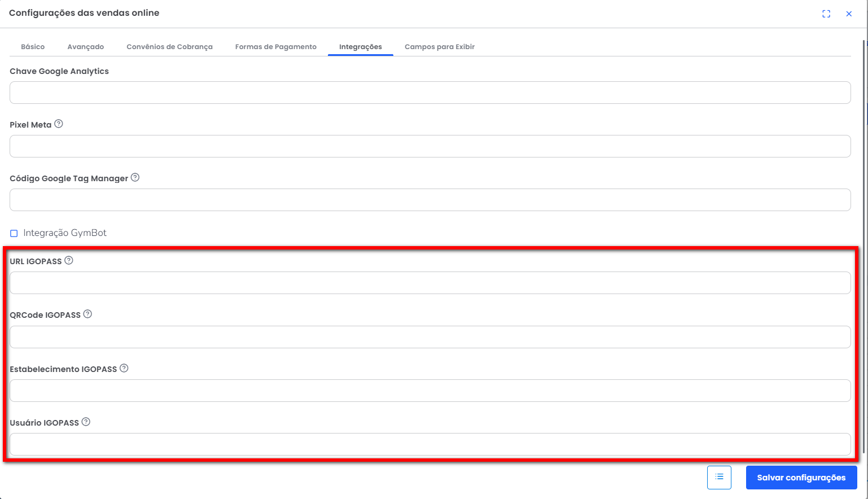This screenshot has height=499, width=868.
Task: Click the list icon button near Salvar
Action: pyautogui.click(x=719, y=478)
